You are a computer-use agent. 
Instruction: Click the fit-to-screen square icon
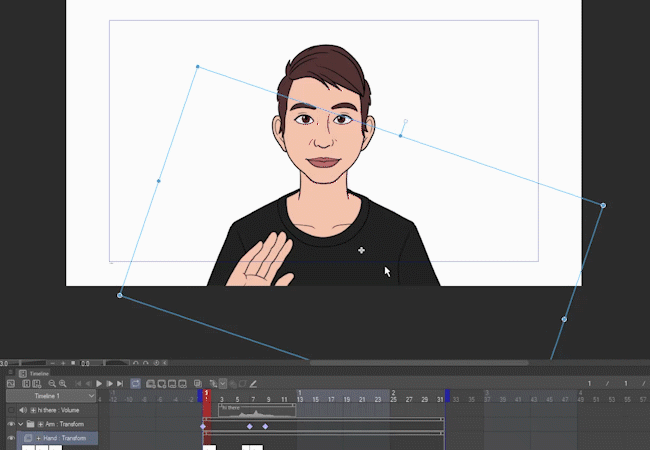coord(73,363)
